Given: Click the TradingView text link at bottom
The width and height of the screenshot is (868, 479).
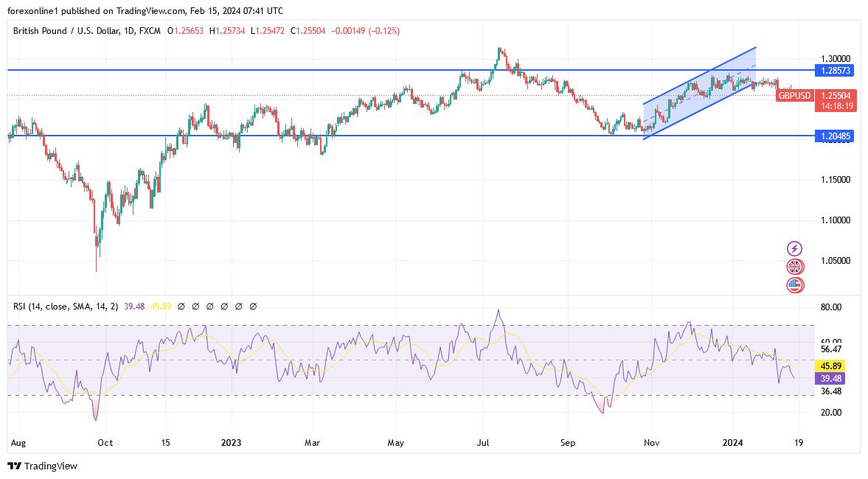Looking at the screenshot, I should coord(52,467).
